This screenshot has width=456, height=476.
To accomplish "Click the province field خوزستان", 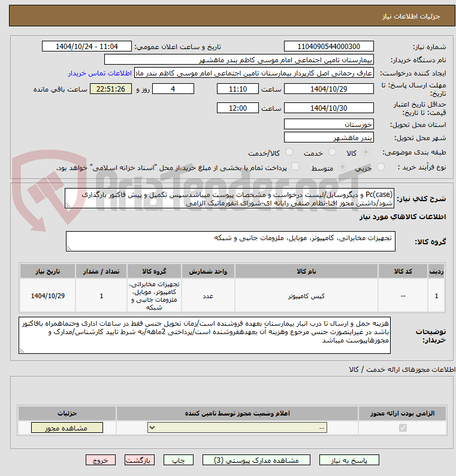I will coord(329,124).
